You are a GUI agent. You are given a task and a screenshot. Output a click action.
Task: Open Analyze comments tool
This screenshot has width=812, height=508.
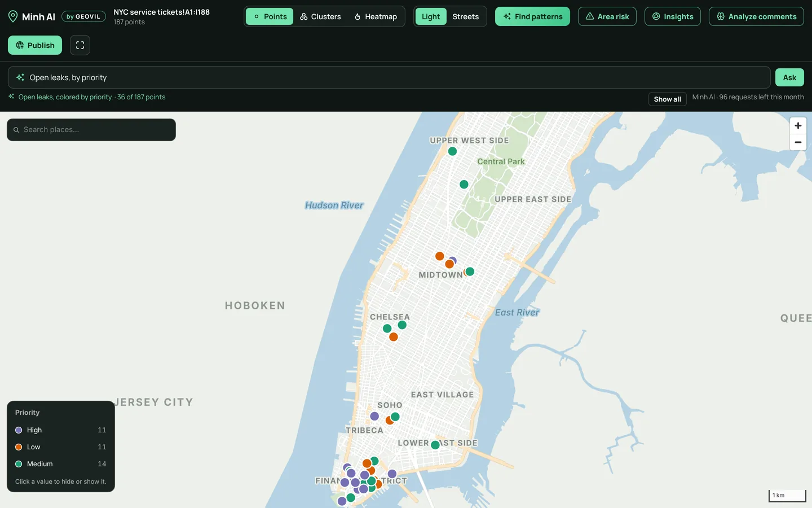click(756, 16)
